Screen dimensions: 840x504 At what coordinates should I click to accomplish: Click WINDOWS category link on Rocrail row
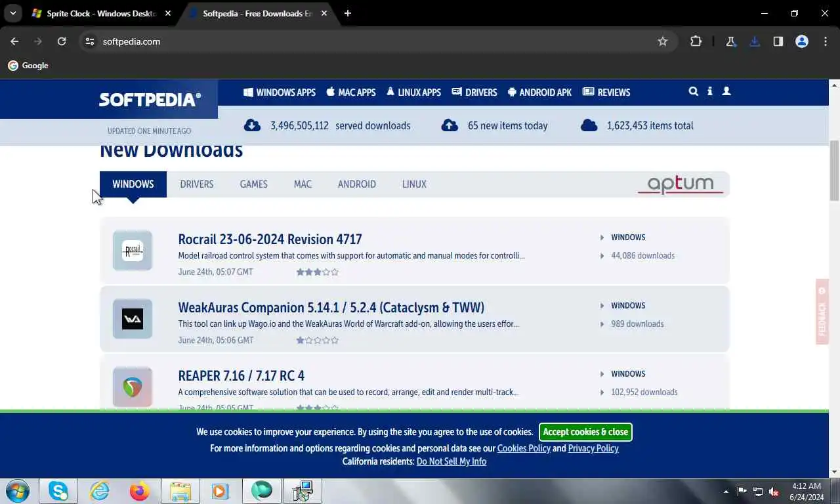pyautogui.click(x=628, y=238)
